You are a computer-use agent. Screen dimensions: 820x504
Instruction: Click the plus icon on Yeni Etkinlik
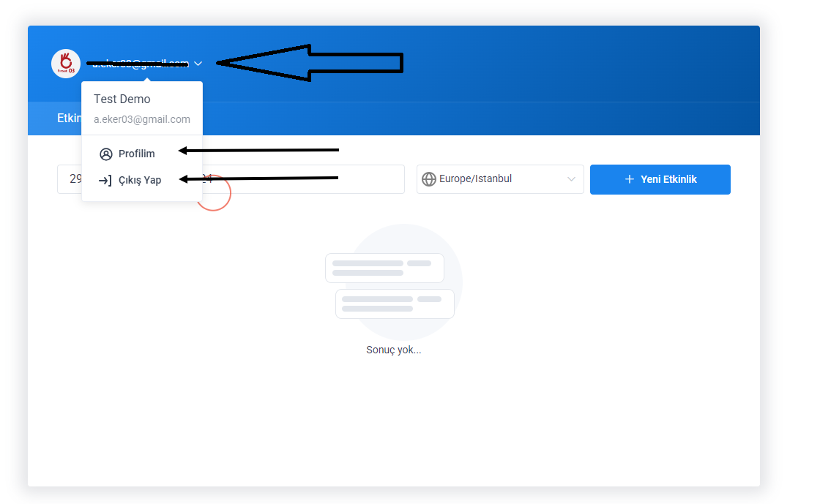[x=630, y=179]
